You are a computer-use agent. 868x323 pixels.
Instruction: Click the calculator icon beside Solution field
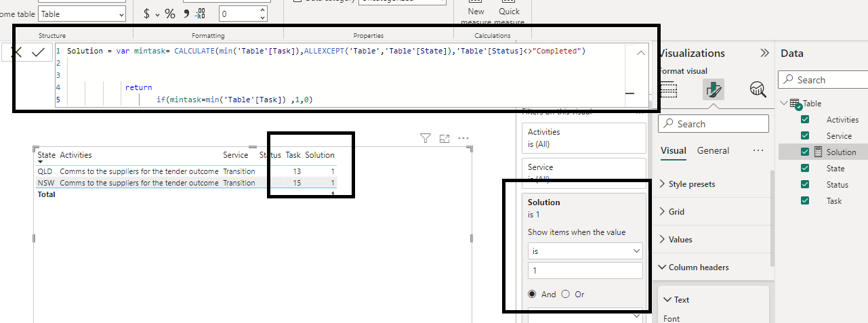(818, 152)
